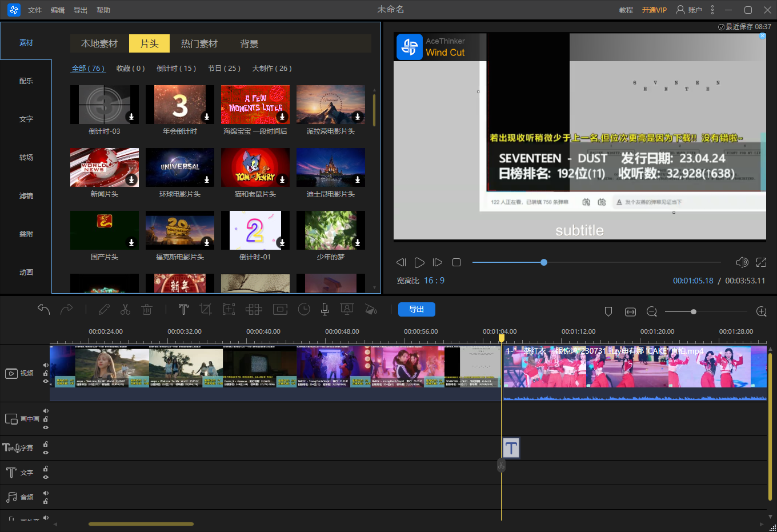The width and height of the screenshot is (777, 532).
Task: Add a marker with the shield icon
Action: click(608, 311)
